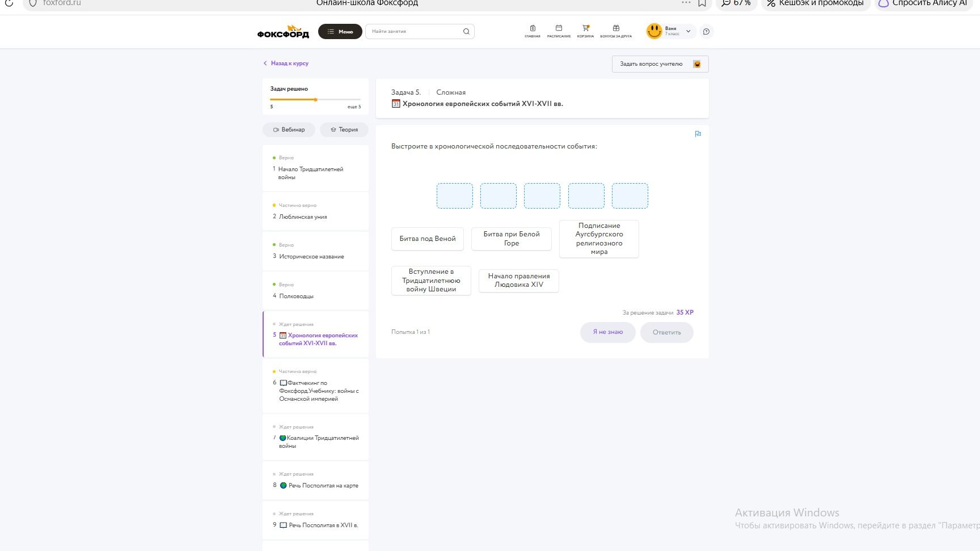Click the help question mark icon
Image resolution: width=980 pixels, height=551 pixels.
pyautogui.click(x=706, y=32)
